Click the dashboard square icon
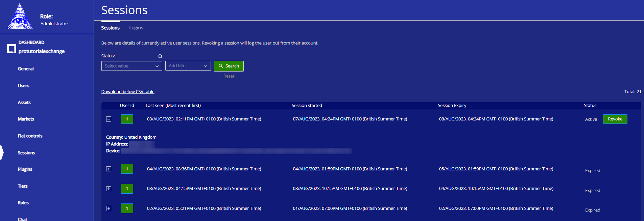The height and width of the screenshot is (221, 644). pyautogui.click(x=11, y=49)
